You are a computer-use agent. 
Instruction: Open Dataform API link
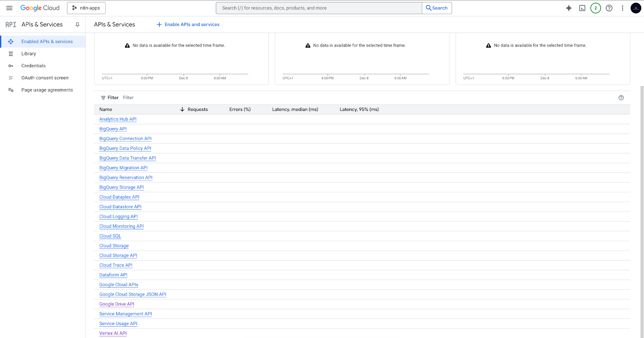tap(114, 275)
